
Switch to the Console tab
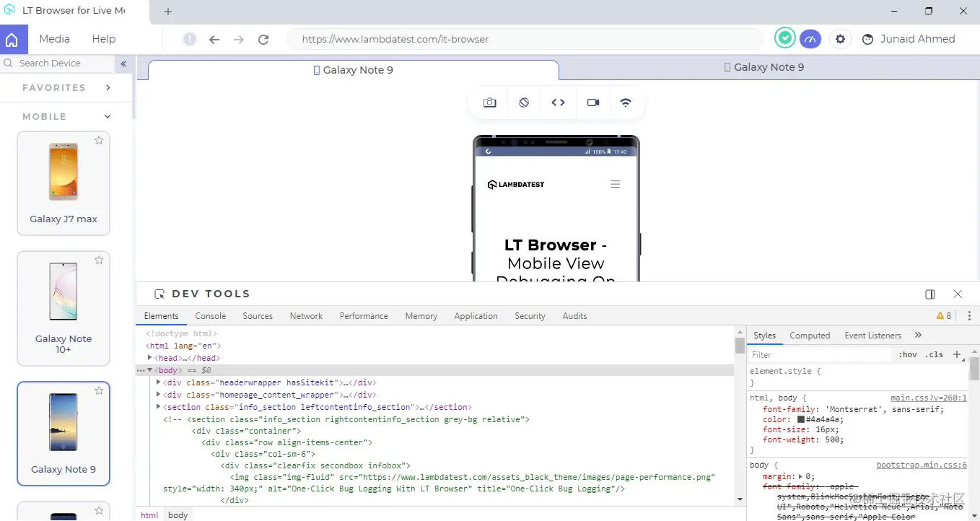pos(211,316)
